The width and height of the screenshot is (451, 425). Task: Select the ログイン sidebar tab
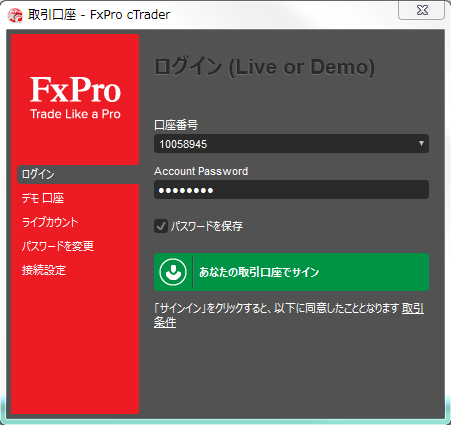coord(78,174)
